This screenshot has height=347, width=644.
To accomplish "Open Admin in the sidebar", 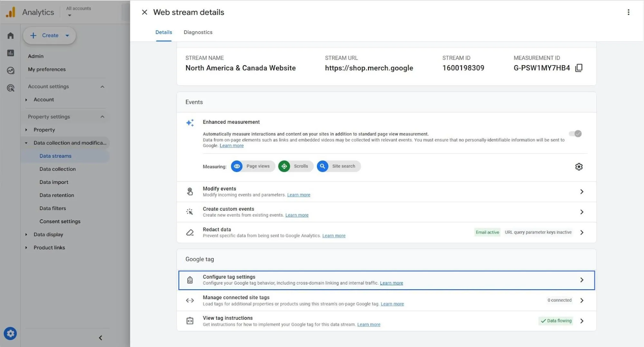I will pos(35,56).
